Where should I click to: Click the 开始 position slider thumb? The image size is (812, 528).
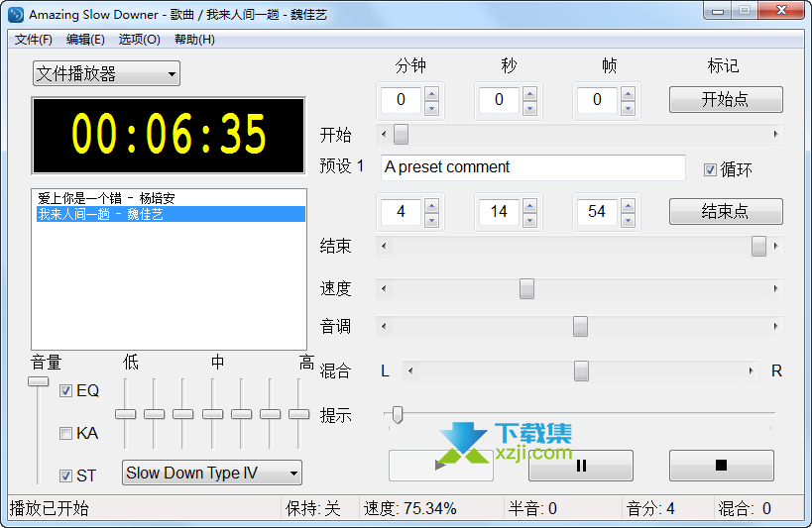click(x=401, y=134)
